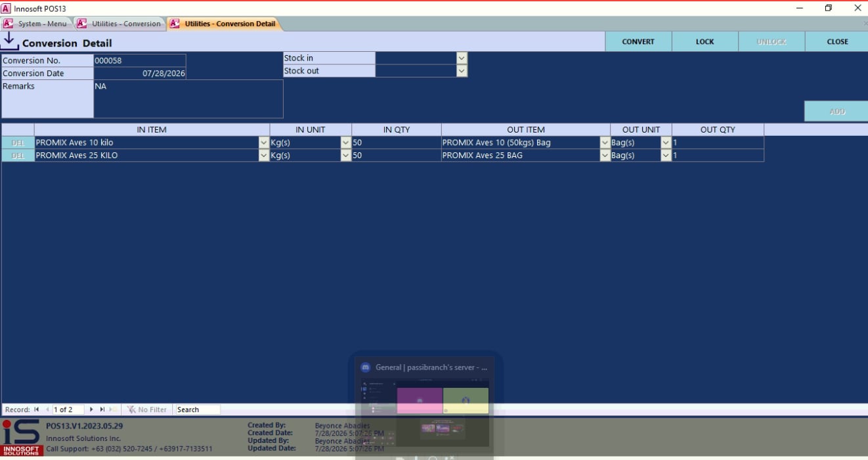Click the Conversion Date field
The height and width of the screenshot is (460, 868).
140,73
